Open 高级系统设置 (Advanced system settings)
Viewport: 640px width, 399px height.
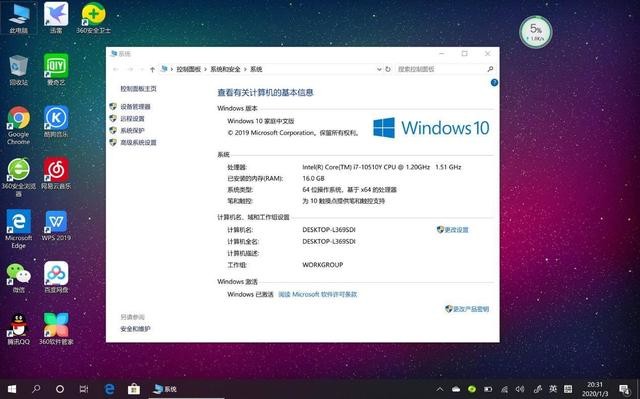[x=138, y=142]
